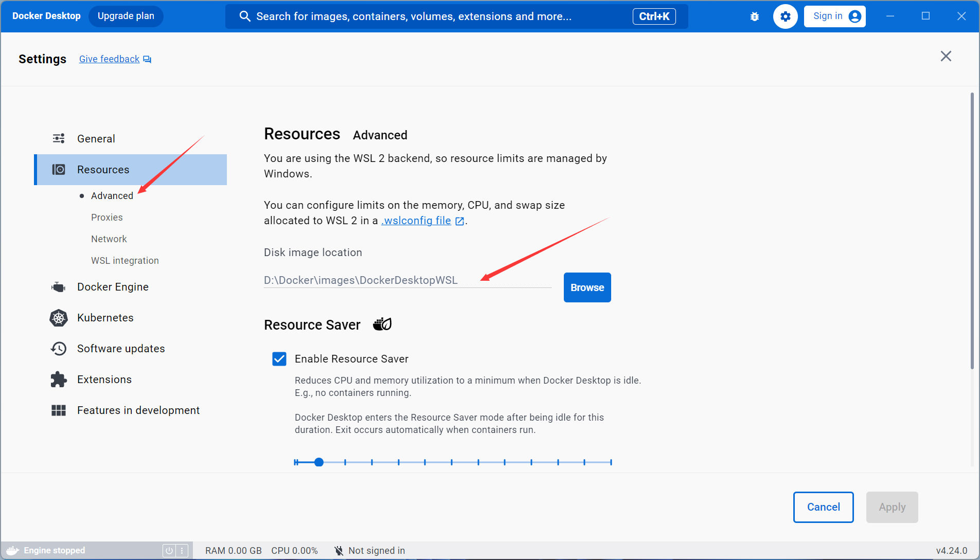Click the Not signed in status text

377,551
